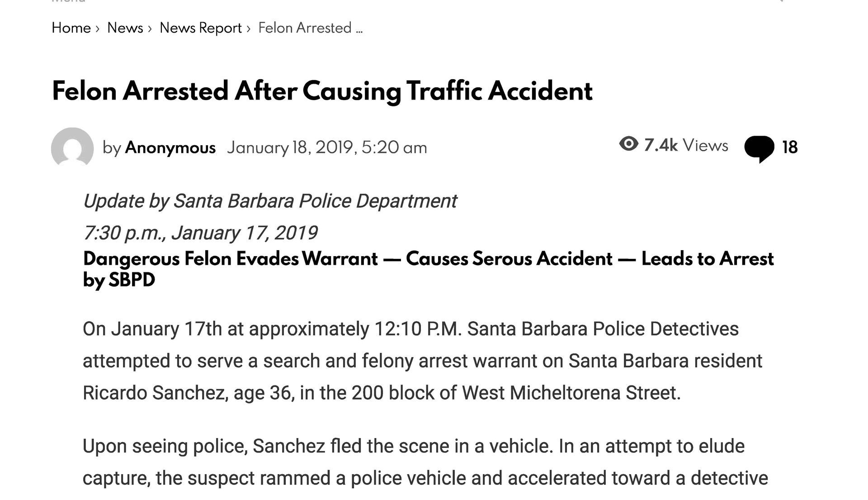Screen dimensions: 868x500
Task: Click 'Update by Santa Barbara Police Department' line
Action: pos(270,201)
